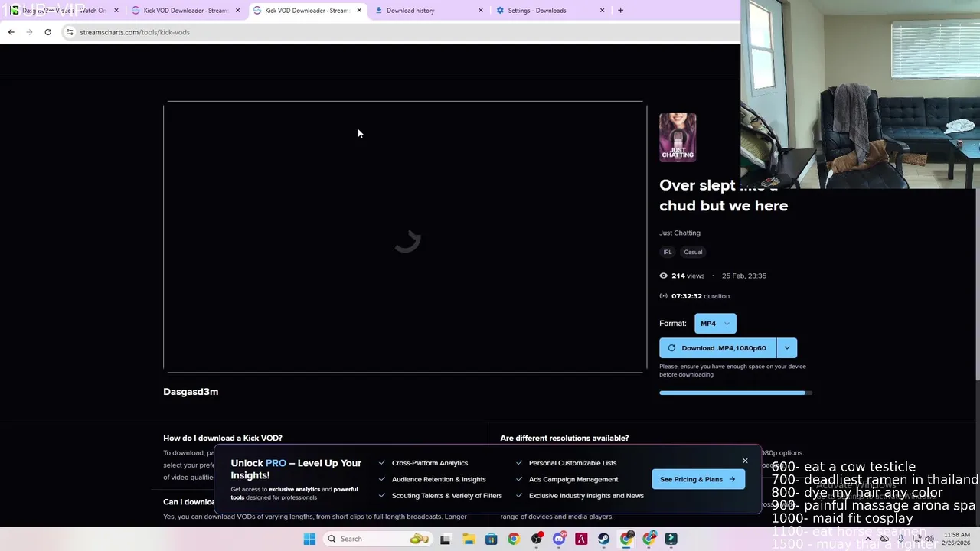
Task: Click the Casual tag
Action: pyautogui.click(x=693, y=252)
